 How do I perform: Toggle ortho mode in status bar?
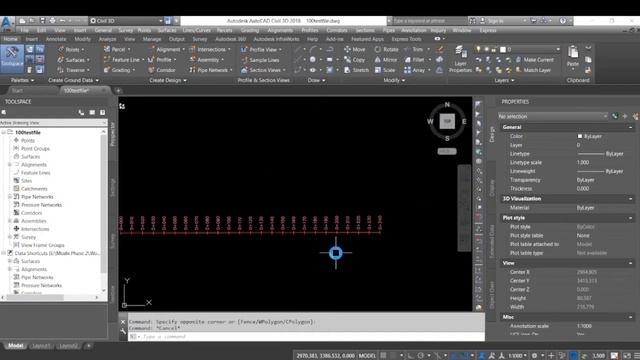411,356
